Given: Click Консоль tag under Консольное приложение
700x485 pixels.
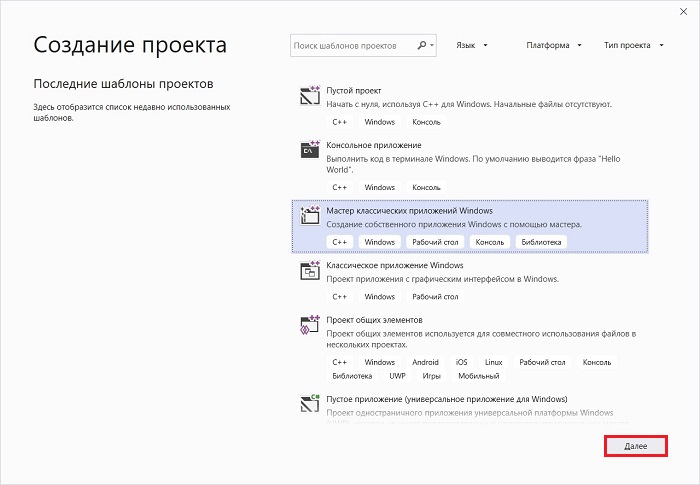Looking at the screenshot, I should click(x=426, y=187).
